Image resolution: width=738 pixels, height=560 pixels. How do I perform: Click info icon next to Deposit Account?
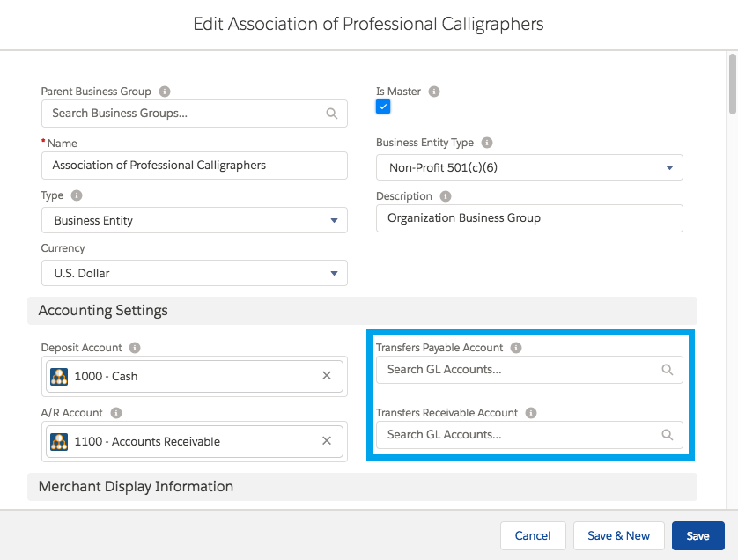coord(136,348)
